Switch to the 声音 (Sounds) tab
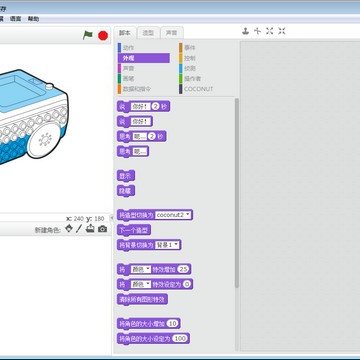The width and height of the screenshot is (360, 360). click(172, 33)
